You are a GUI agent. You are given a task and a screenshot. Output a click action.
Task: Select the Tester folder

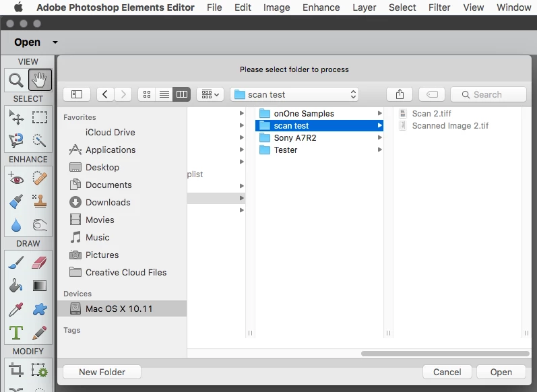319,150
